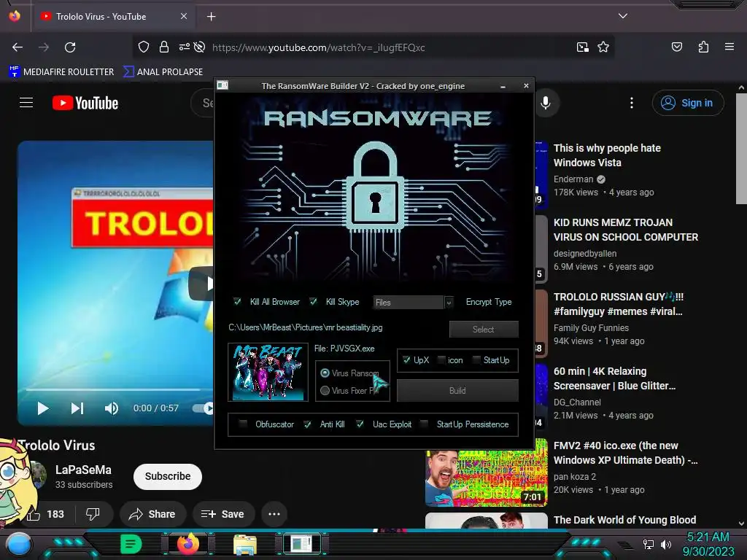This screenshot has height=560, width=747.
Task: Bookmark this page with the star icon
Action: [x=603, y=47]
